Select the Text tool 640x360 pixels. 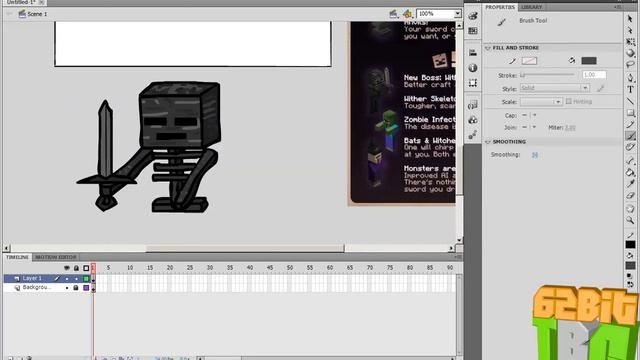(630, 89)
